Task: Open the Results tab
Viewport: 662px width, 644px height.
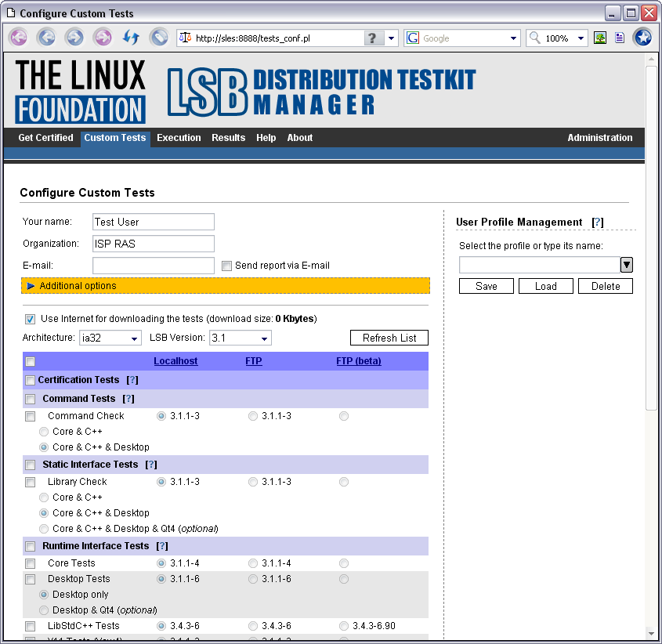Action: (x=229, y=138)
